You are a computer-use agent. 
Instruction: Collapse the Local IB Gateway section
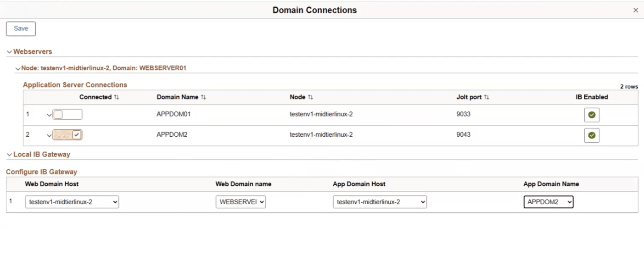click(9, 154)
